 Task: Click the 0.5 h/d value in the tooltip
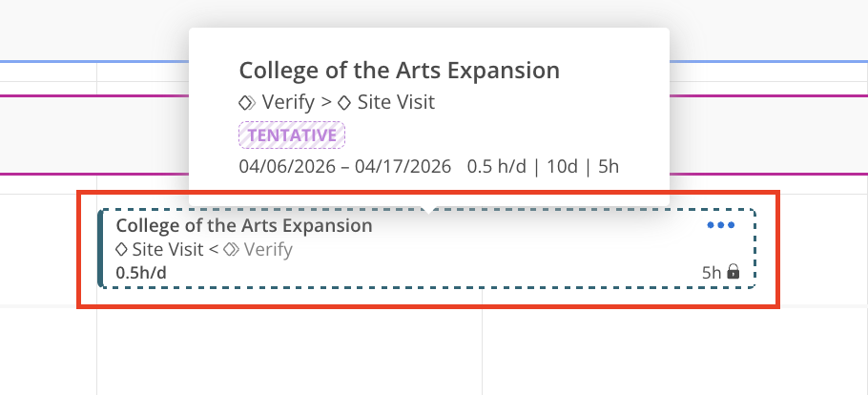[x=495, y=167]
